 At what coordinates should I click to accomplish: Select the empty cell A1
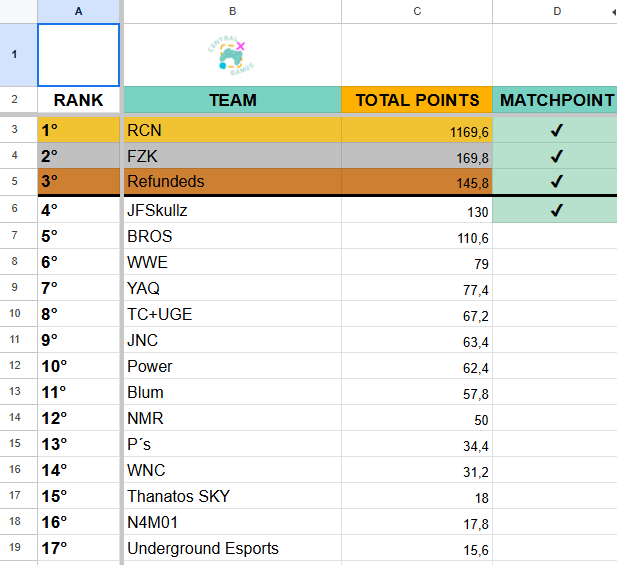[x=79, y=55]
